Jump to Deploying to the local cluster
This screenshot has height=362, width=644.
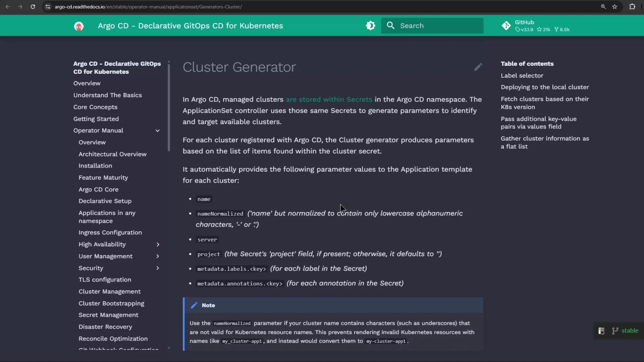[x=545, y=87]
